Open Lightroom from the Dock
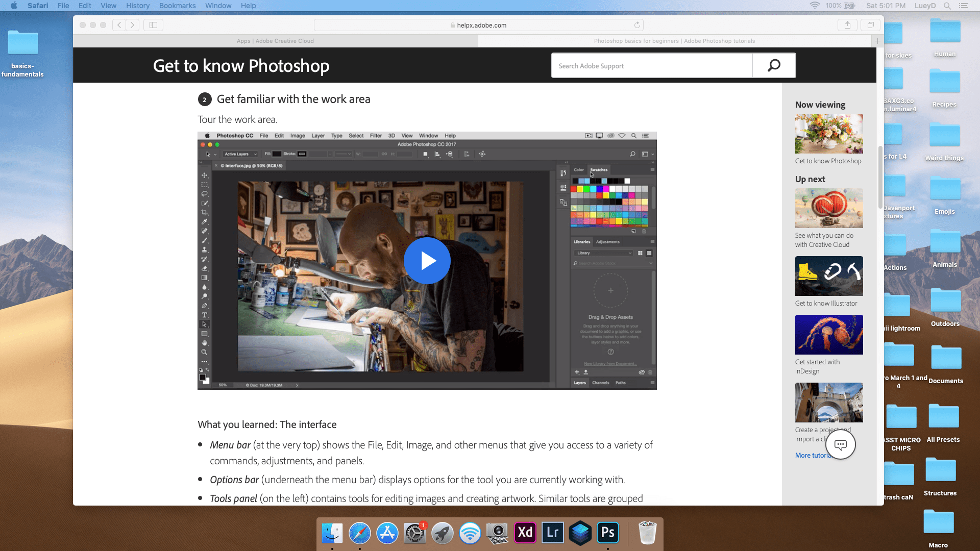 pyautogui.click(x=553, y=533)
